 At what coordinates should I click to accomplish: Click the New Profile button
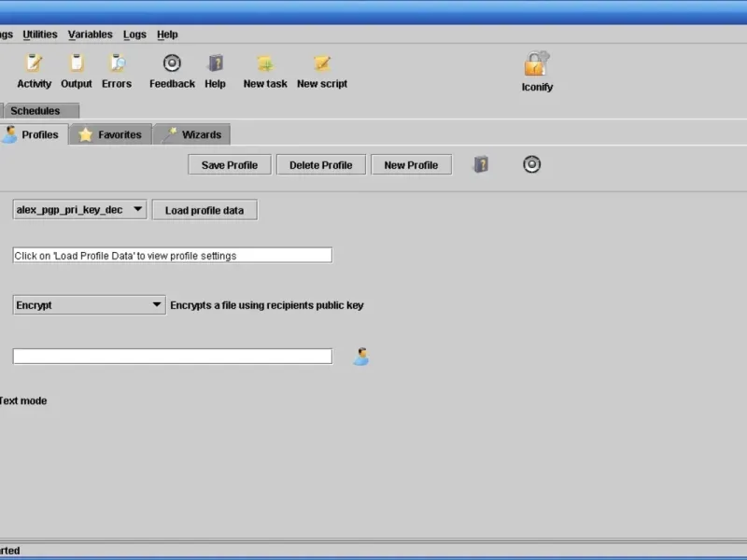tap(411, 165)
